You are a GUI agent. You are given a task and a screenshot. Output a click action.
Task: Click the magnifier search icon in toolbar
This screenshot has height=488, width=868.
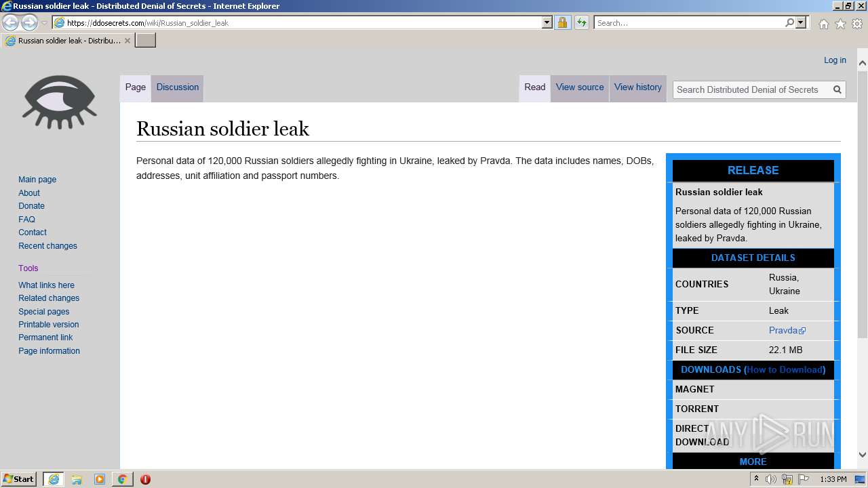(789, 22)
